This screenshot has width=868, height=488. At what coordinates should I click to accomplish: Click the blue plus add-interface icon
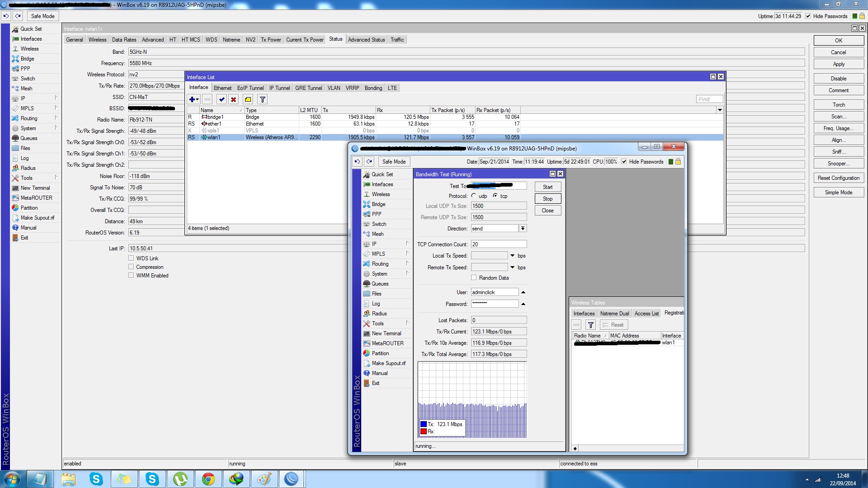coord(192,99)
